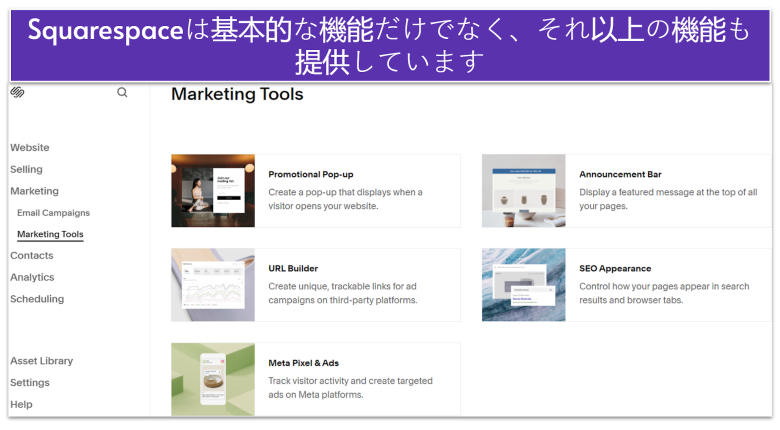Open search with the magnifier icon
This screenshot has height=430, width=780.
[122, 92]
